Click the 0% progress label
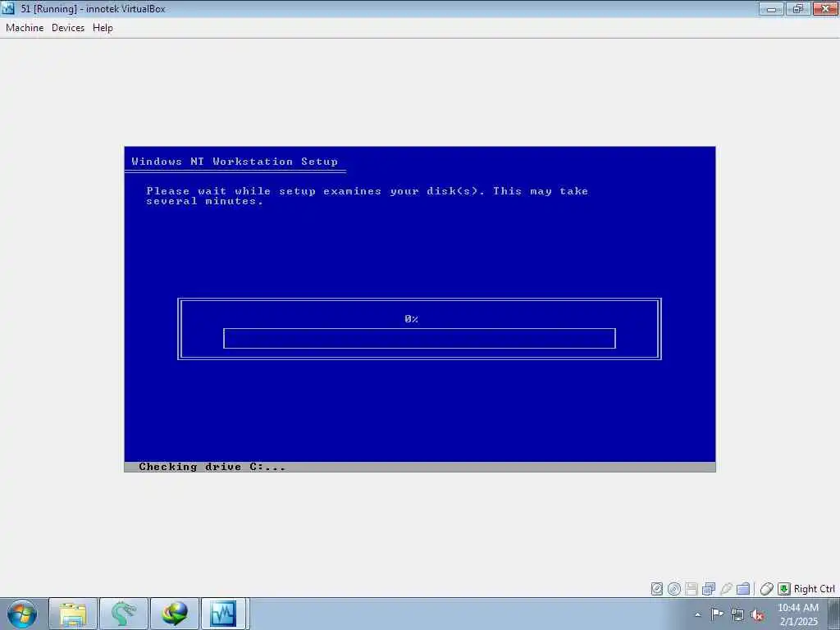840x630 pixels. tap(412, 319)
